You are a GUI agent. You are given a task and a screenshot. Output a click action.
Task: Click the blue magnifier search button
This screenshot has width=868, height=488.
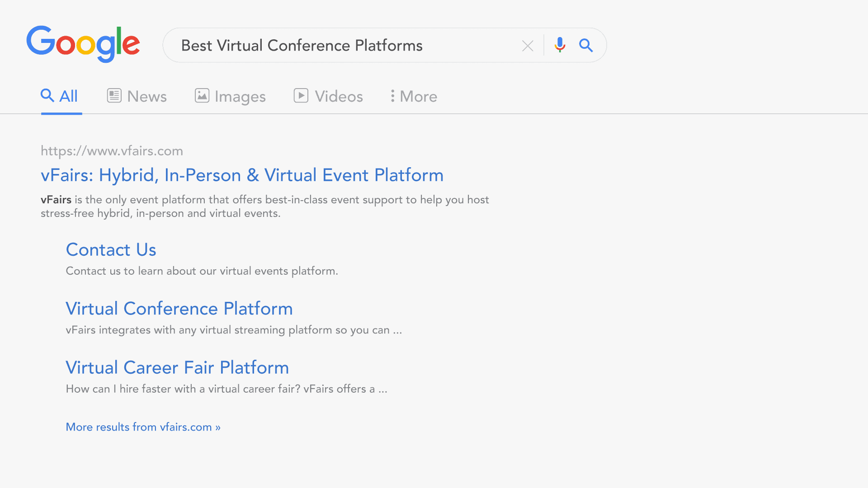click(x=586, y=45)
